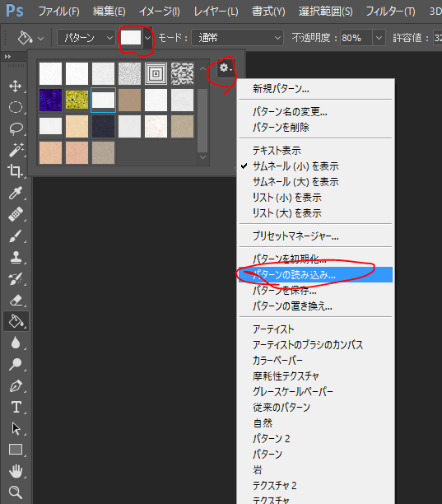Image resolution: width=442 pixels, height=504 pixels.
Task: Open the パターン fill source dropdown
Action: tap(86, 38)
